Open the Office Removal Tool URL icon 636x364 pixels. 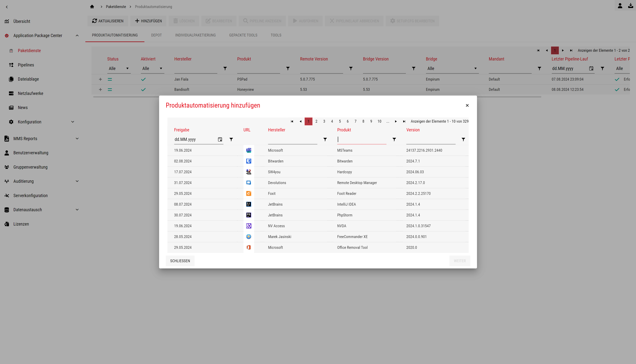(x=249, y=247)
